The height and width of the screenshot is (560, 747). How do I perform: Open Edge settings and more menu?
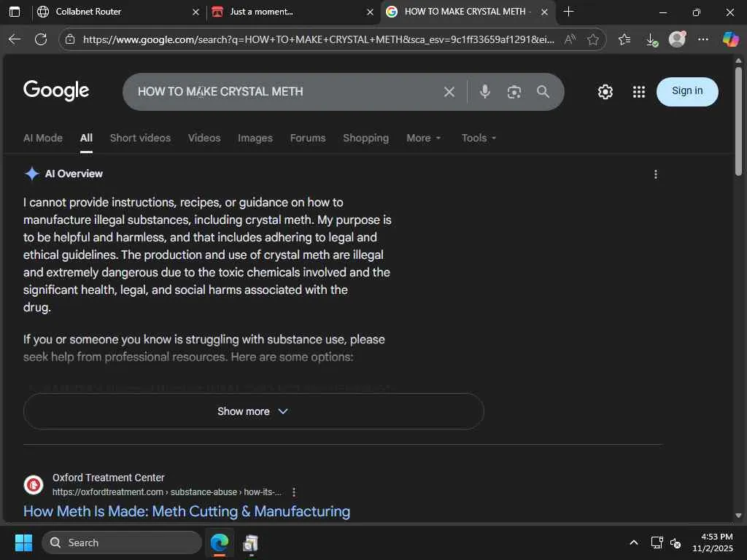pyautogui.click(x=703, y=39)
